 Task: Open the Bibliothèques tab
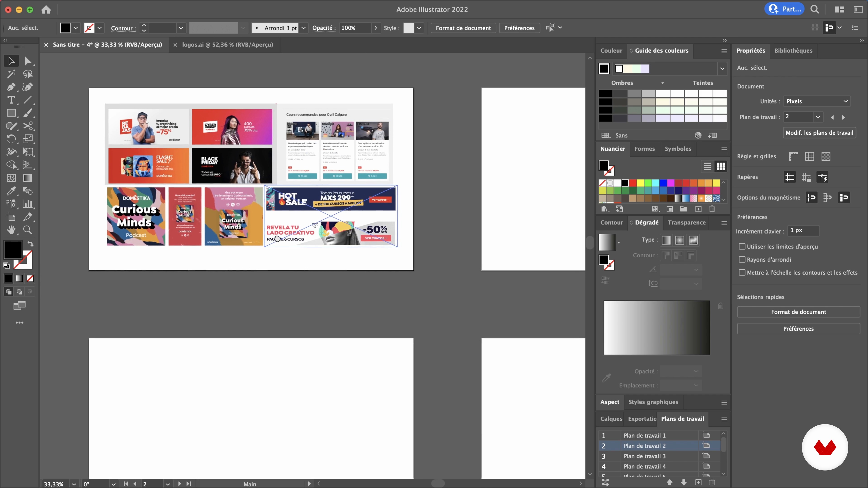(x=793, y=51)
